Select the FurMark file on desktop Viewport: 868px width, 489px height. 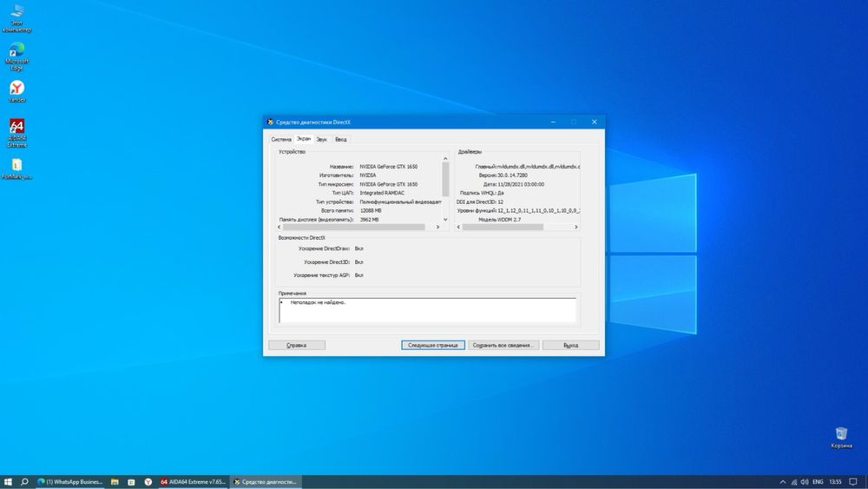coord(16,169)
